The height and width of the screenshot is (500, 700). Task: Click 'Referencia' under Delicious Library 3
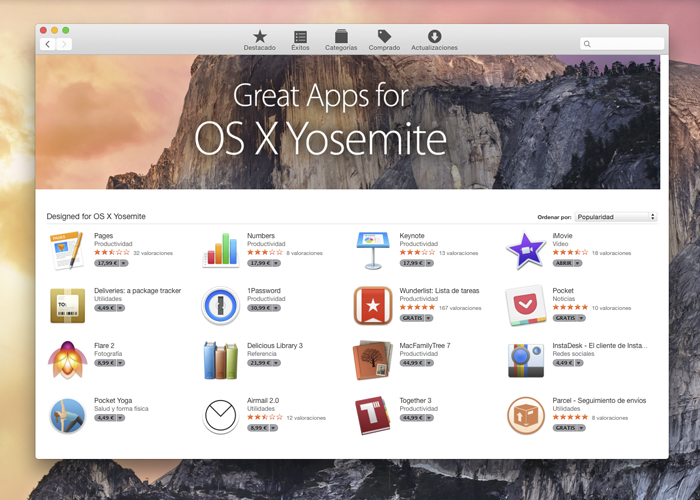(262, 354)
